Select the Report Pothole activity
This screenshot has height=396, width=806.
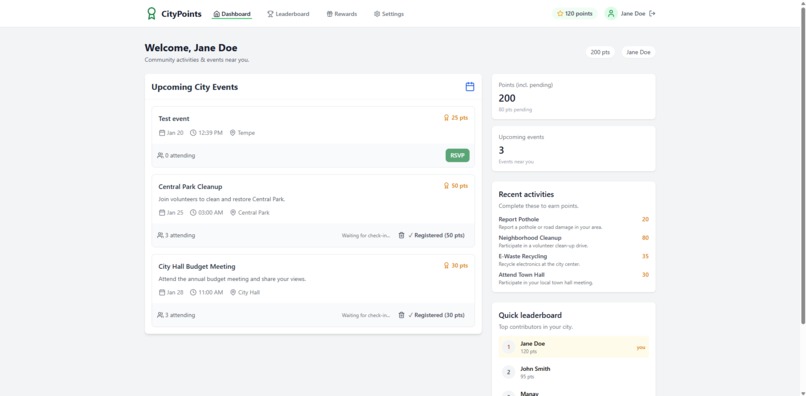tap(574, 223)
